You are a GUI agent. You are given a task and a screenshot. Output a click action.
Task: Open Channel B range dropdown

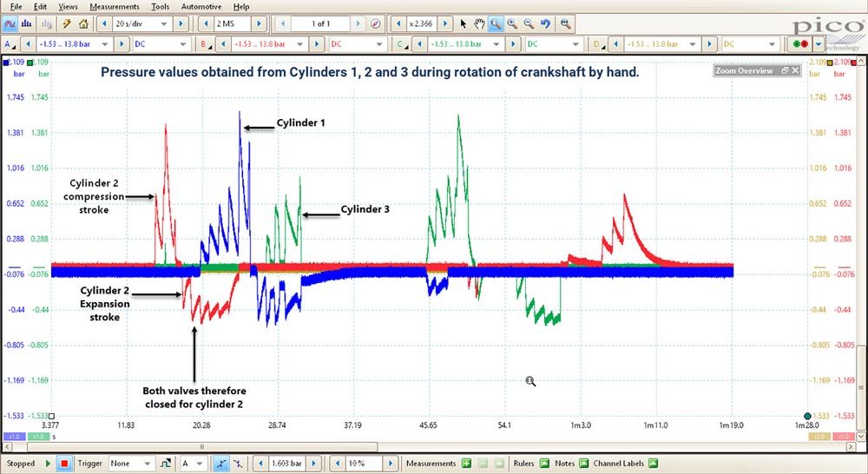270,43
